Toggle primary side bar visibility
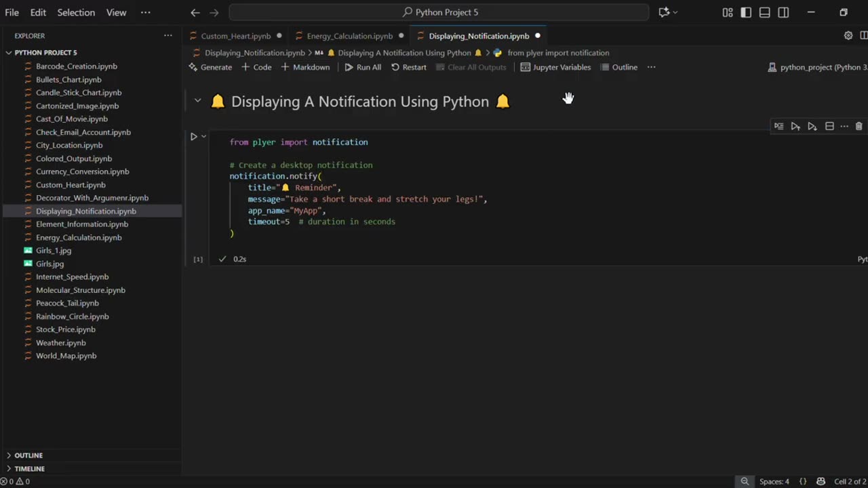The image size is (868, 488). (x=746, y=12)
